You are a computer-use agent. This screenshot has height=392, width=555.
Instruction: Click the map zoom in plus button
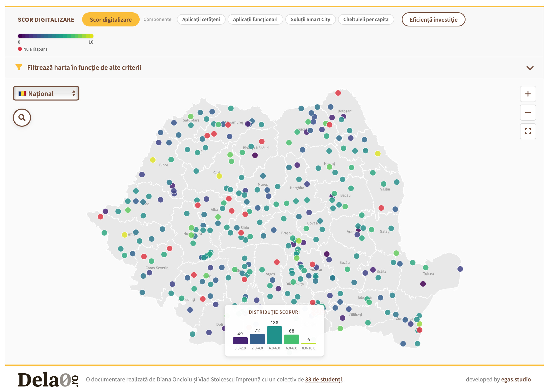coord(528,94)
